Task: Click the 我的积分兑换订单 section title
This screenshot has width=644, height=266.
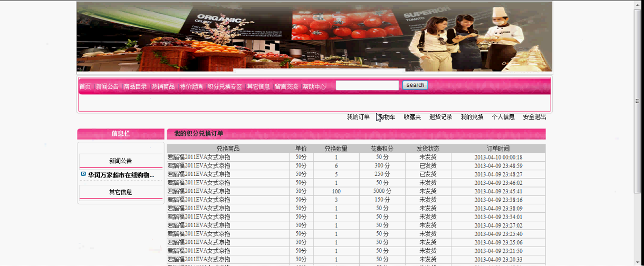Action: (199, 134)
